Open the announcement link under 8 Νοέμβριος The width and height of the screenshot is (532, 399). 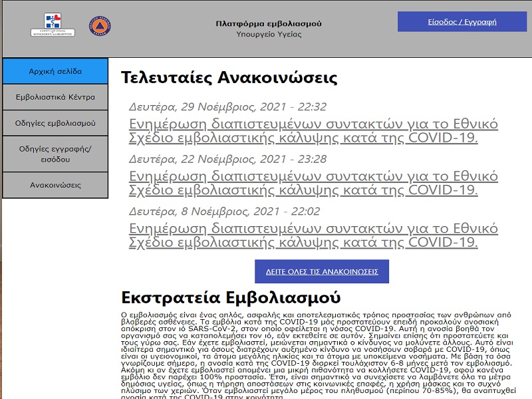[x=313, y=235]
